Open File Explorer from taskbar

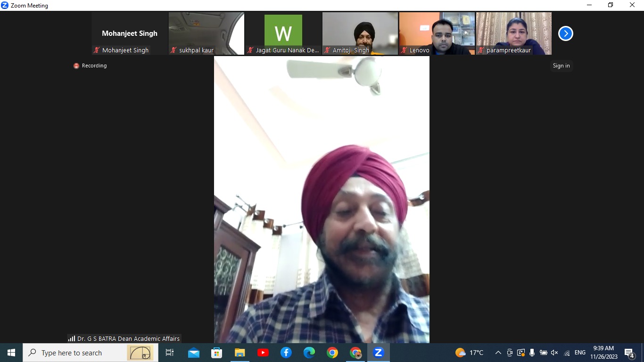click(x=239, y=353)
